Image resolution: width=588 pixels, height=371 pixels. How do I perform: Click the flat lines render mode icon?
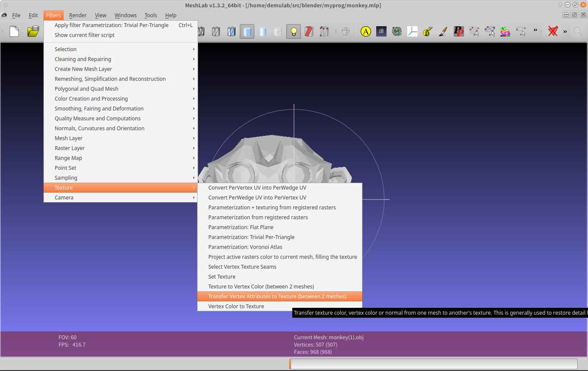point(232,31)
